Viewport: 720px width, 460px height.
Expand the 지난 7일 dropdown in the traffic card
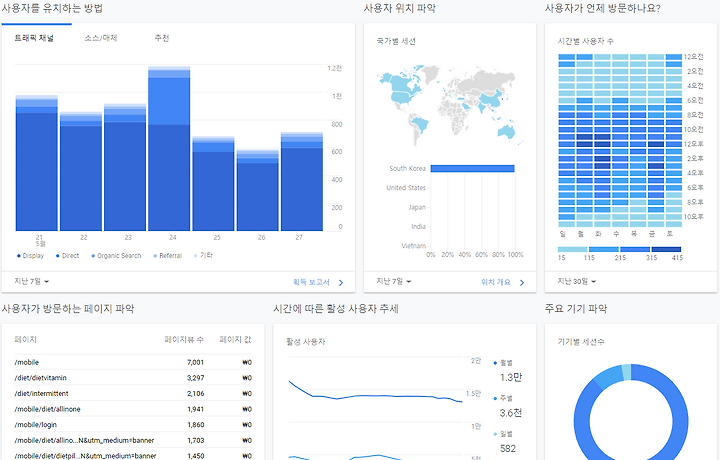tap(32, 281)
